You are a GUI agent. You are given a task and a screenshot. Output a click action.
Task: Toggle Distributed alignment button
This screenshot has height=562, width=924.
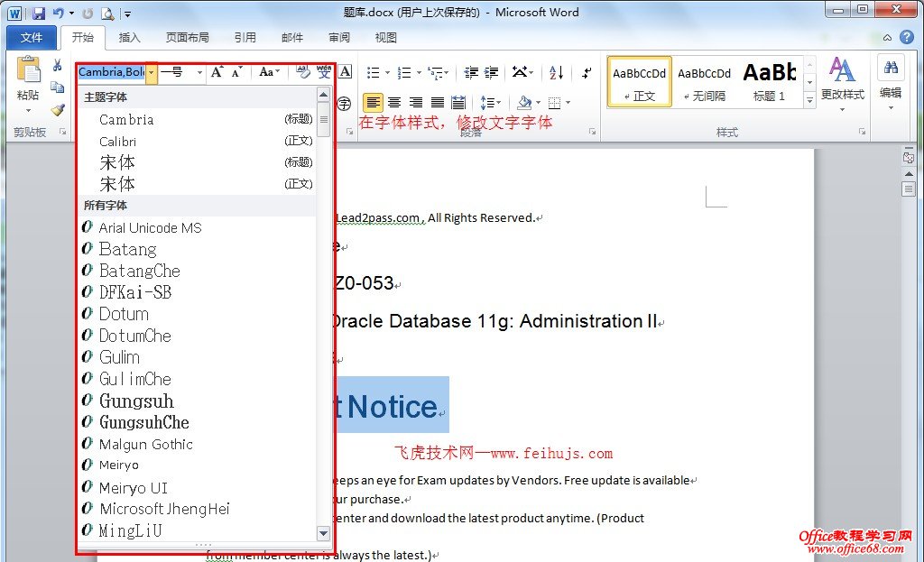click(458, 103)
